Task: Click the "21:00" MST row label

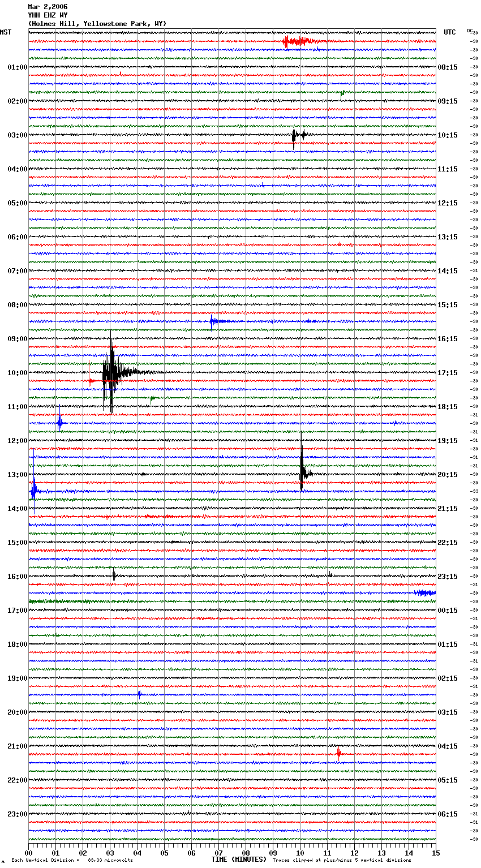Action: 18,746
